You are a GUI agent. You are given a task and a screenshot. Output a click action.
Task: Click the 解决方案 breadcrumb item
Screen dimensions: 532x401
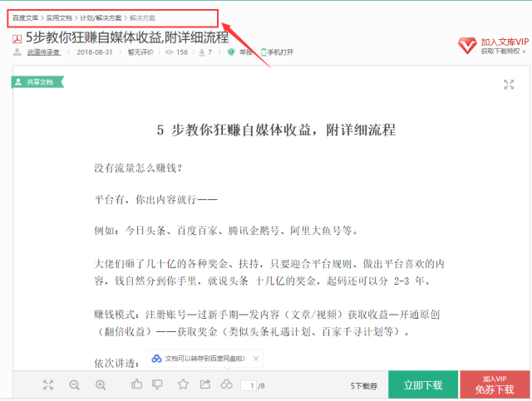pos(142,18)
